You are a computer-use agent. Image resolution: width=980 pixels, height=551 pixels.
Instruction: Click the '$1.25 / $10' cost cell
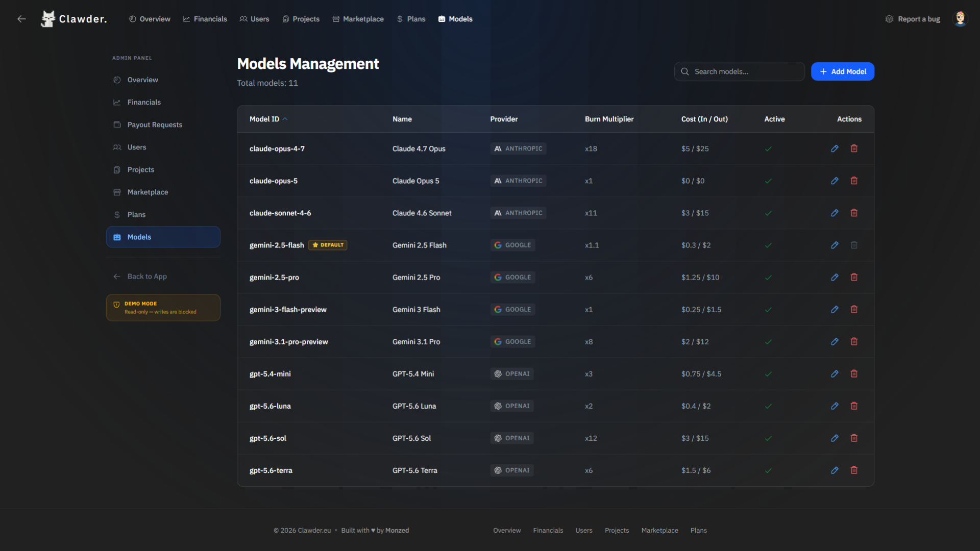click(x=700, y=278)
